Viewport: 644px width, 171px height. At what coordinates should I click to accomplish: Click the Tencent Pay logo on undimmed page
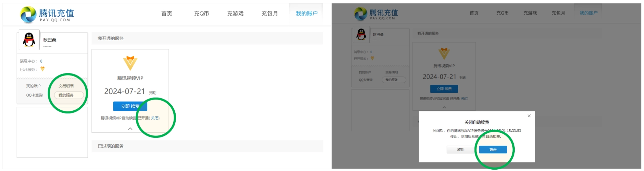[x=47, y=15]
